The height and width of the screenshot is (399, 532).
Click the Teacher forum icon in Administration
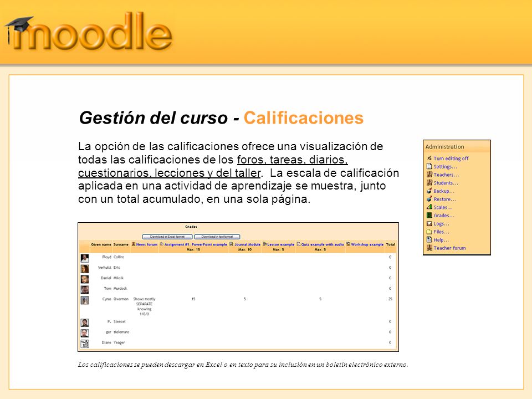[429, 248]
